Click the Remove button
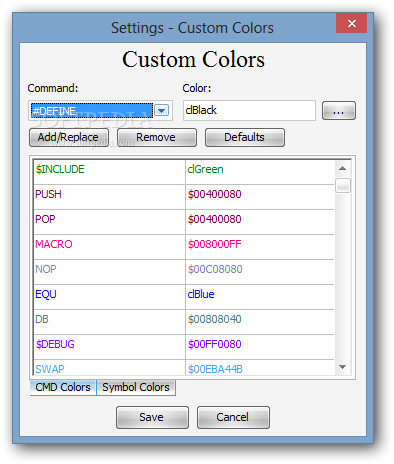Screen dimensions: 394x464 (x=157, y=137)
